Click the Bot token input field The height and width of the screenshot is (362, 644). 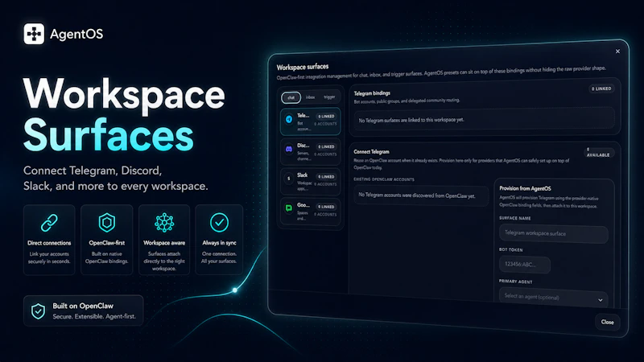(525, 265)
